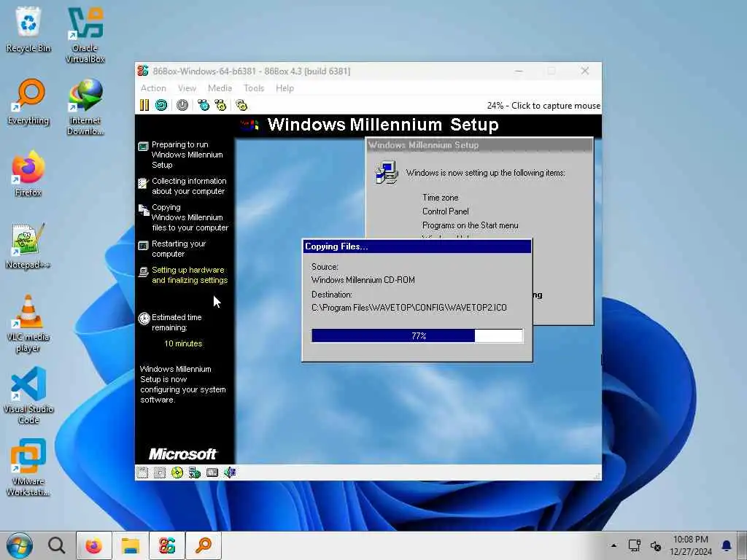This screenshot has height=560, width=747.
Task: Send Ctrl+Alt+Del with the blue toolbar icon
Action: 204,105
